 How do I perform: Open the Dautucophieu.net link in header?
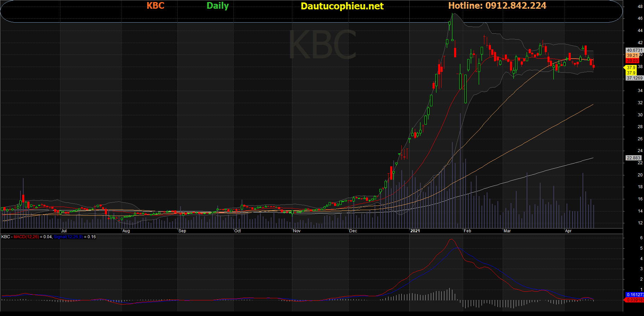(342, 6)
